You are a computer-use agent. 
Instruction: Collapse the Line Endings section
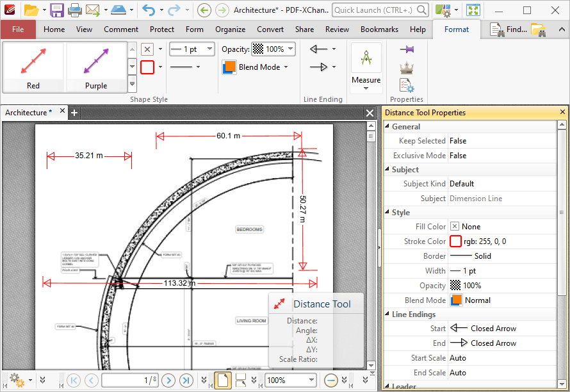coord(387,314)
